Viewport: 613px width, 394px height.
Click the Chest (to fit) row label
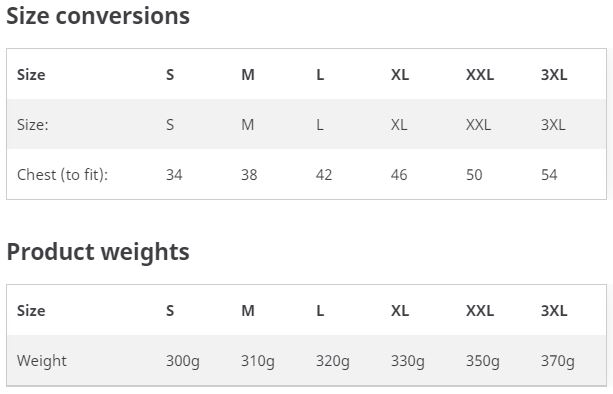[63, 175]
